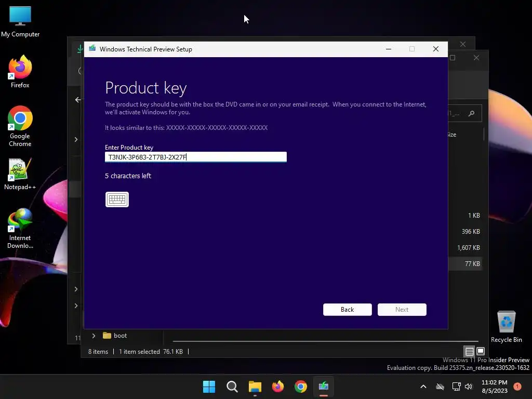Select the boot folder in File Explorer

[x=115, y=336]
